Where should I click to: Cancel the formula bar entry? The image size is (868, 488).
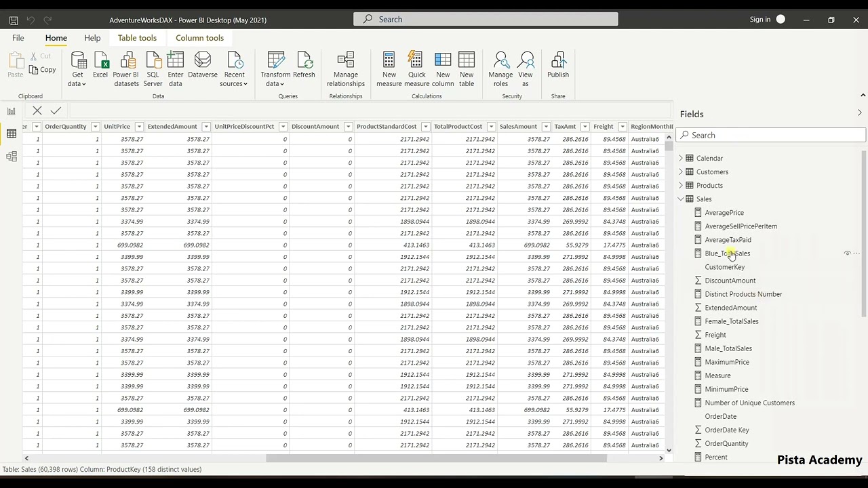click(37, 110)
